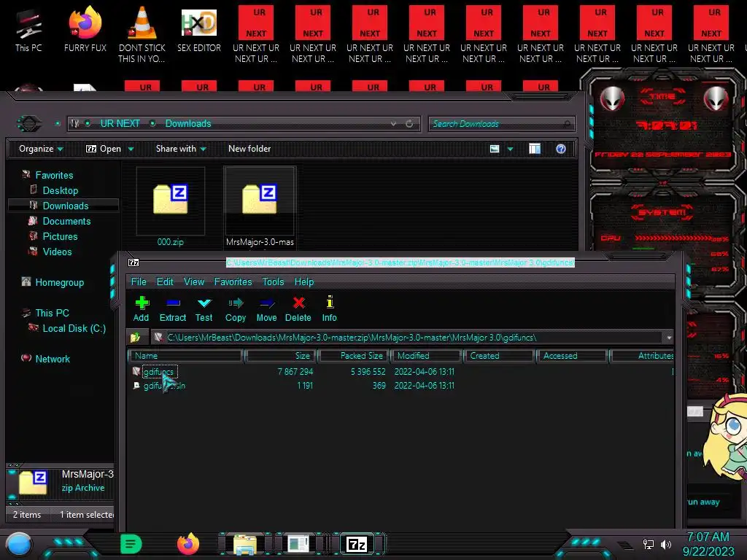Open Desktop in Explorer sidebar
Viewport: 747px width, 560px height.
point(61,190)
